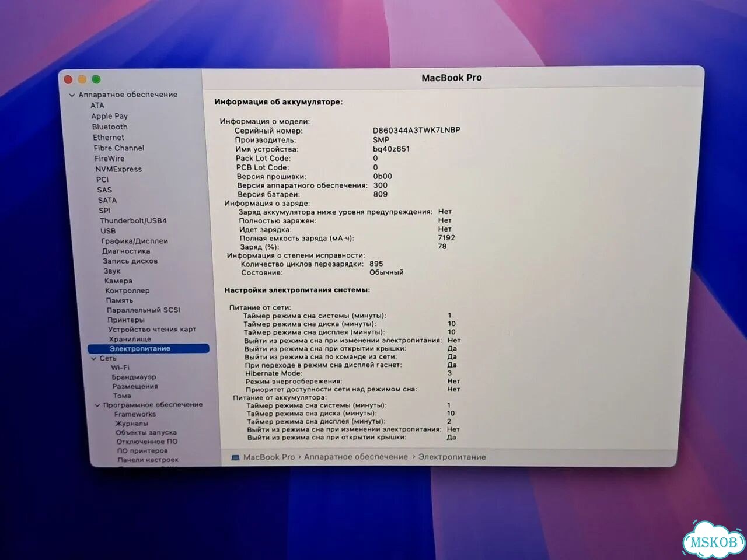
Task: Collapse the Аппаратное обеспечение section chevron
Action: click(x=72, y=94)
